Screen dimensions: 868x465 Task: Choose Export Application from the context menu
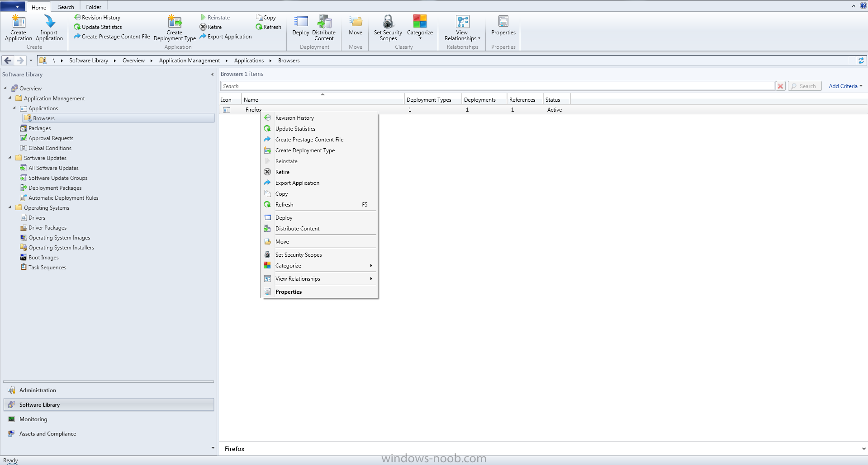click(319, 183)
